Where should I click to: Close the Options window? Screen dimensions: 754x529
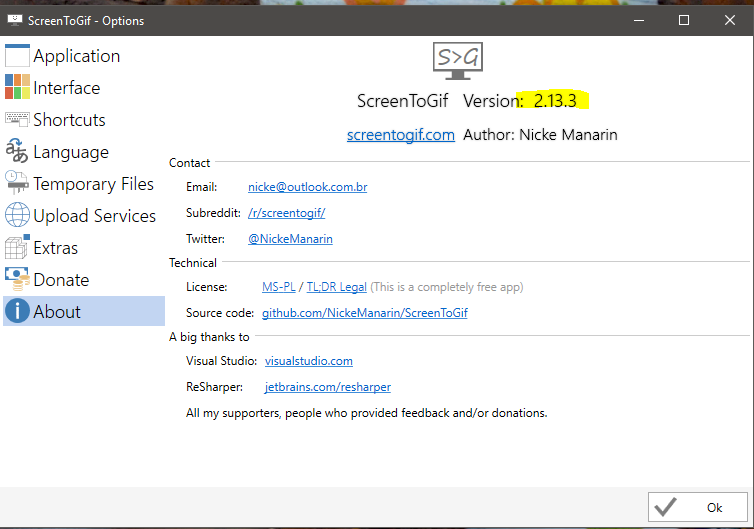729,20
